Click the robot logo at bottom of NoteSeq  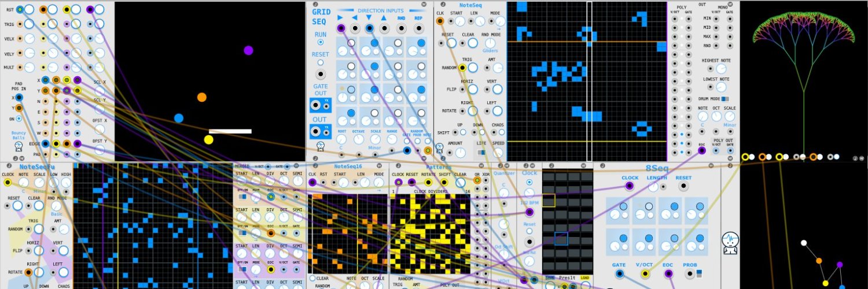[439, 149]
